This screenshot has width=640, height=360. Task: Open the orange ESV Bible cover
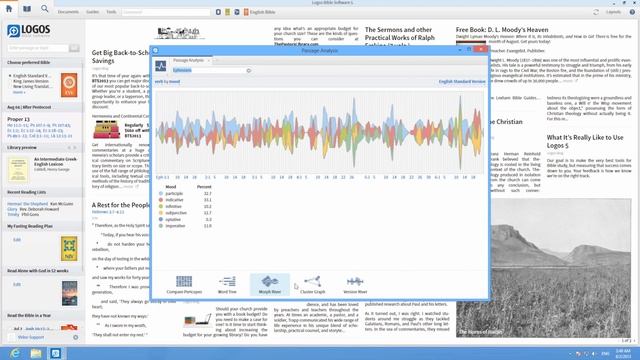coord(69,85)
